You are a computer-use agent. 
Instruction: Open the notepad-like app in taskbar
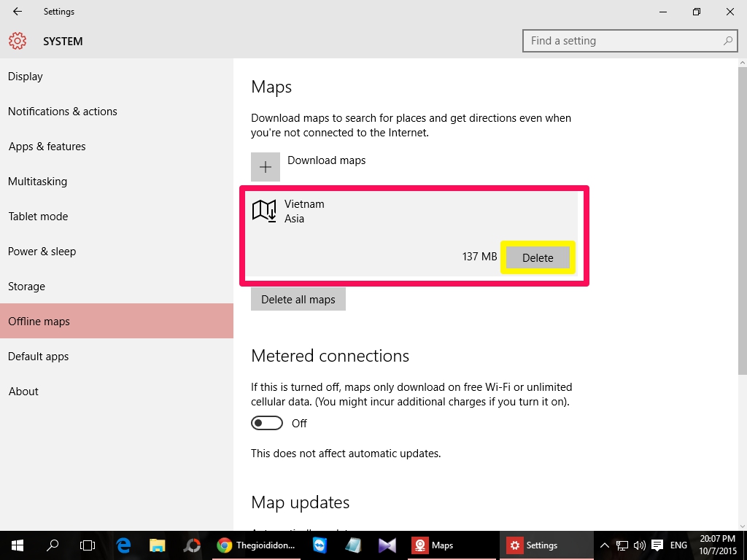(x=353, y=545)
